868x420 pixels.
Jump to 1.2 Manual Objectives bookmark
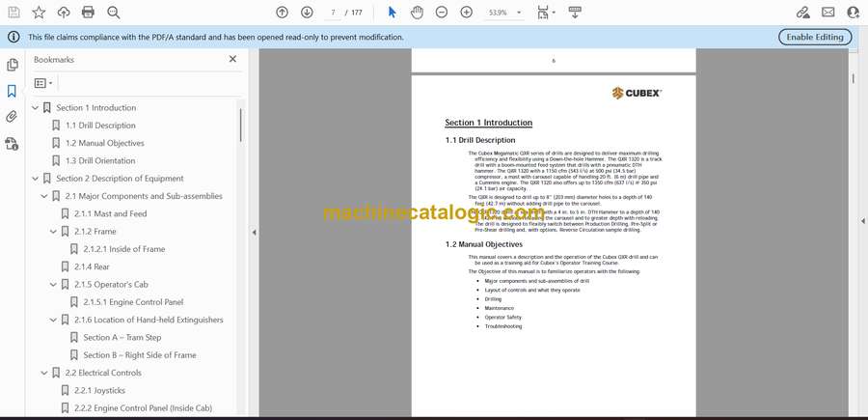tap(104, 143)
